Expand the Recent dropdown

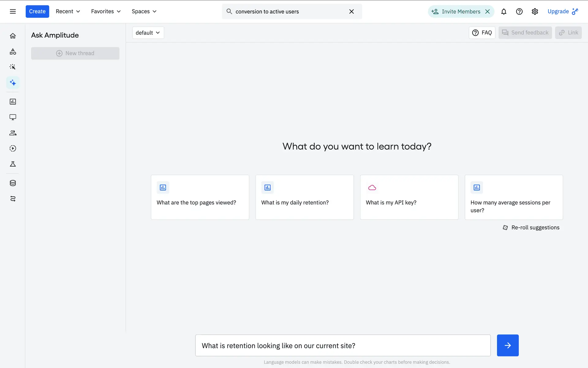68,11
